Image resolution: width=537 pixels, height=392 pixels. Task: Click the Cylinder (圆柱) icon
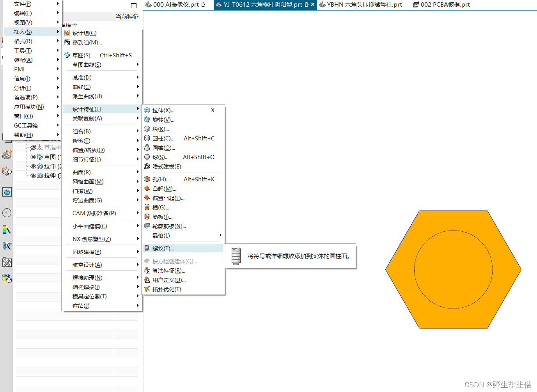tap(147, 138)
